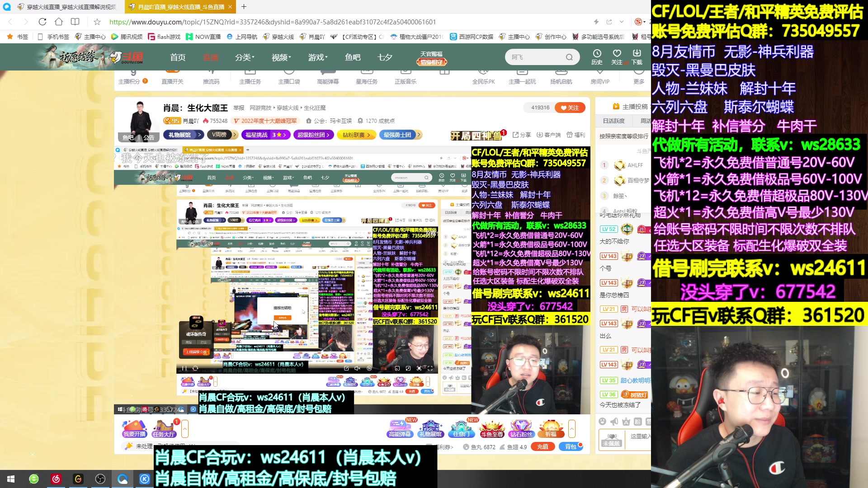The width and height of the screenshot is (868, 488).
Task: Open 历史 watch history icon
Action: tap(597, 57)
